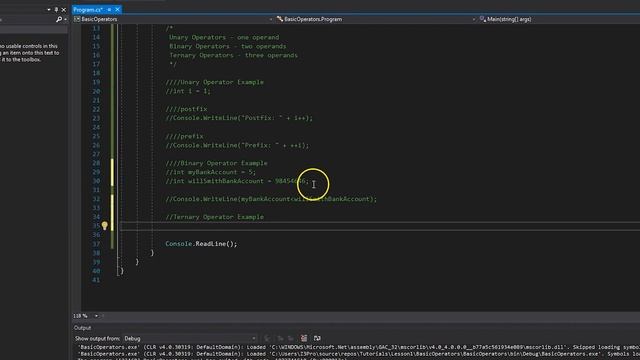Pin the Program.cs tab

click(x=109, y=9)
